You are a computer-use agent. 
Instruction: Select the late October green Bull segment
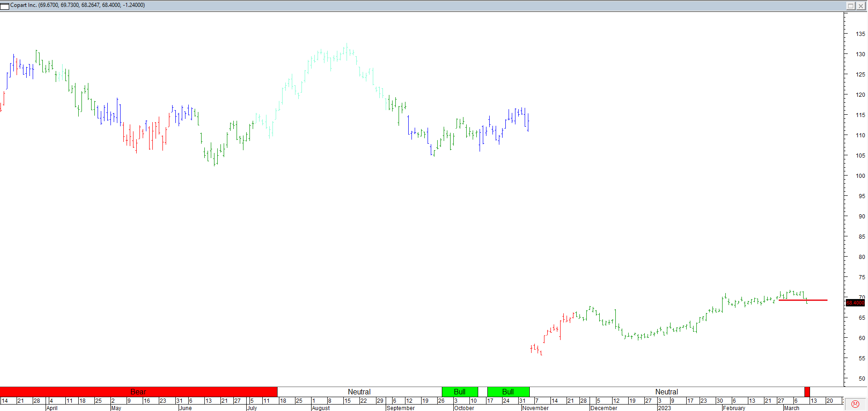click(x=508, y=392)
